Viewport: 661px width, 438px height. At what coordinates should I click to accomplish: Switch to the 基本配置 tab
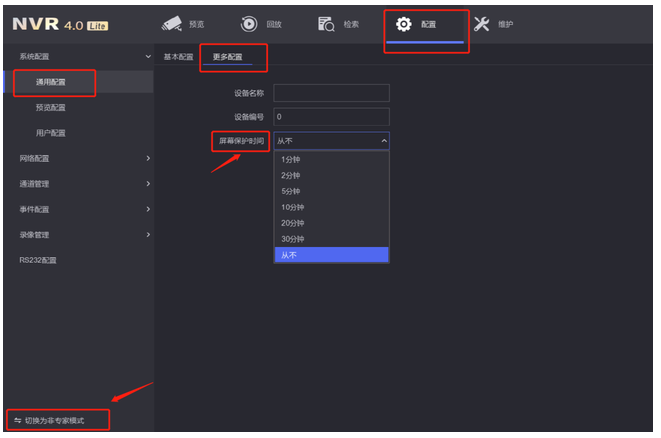(x=178, y=57)
